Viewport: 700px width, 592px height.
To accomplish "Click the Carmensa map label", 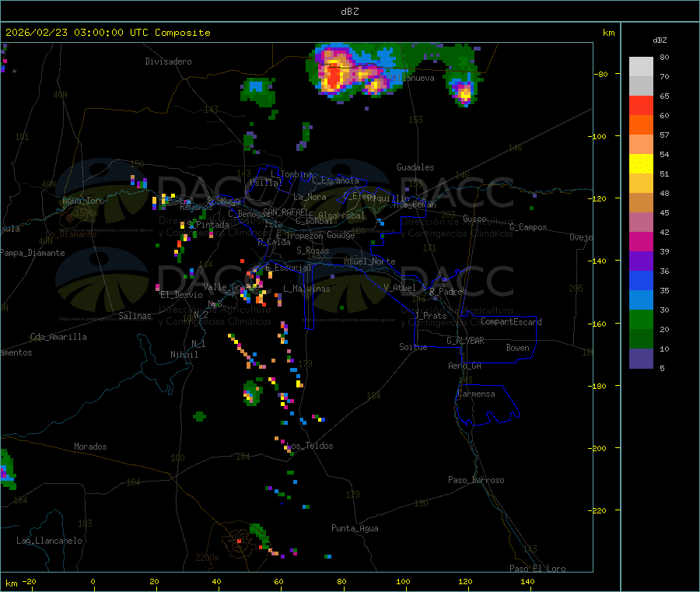I will 476,394.
